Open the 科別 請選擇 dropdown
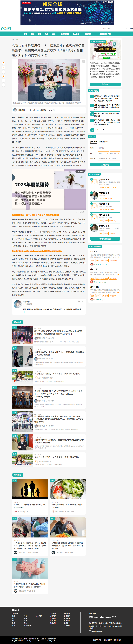Viewport: 133px width, 644px height. click(109, 148)
